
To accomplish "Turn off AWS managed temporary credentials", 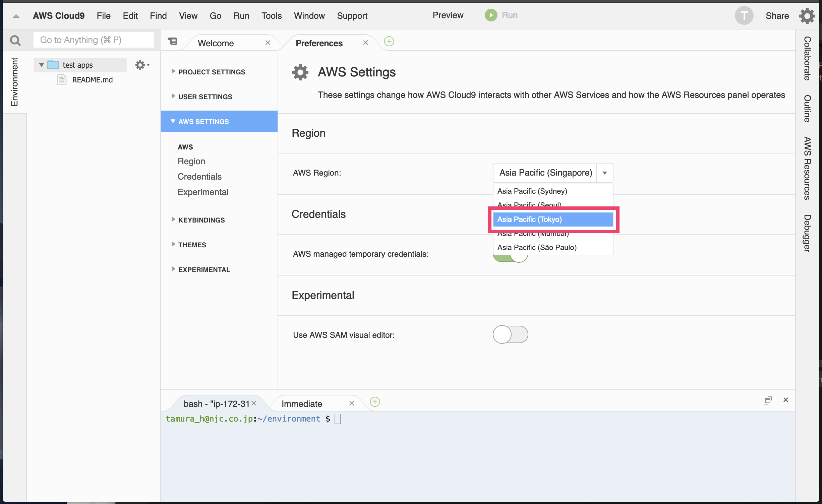I will tap(511, 255).
